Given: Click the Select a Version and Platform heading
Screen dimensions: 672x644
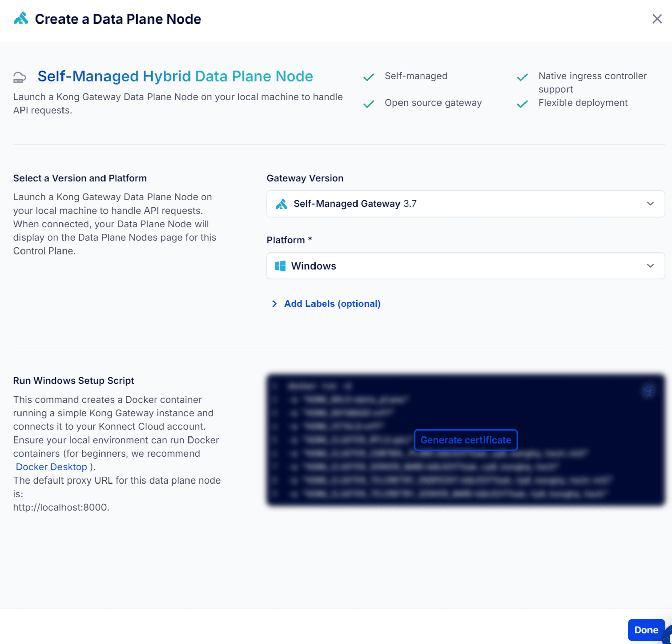Looking at the screenshot, I should 80,178.
